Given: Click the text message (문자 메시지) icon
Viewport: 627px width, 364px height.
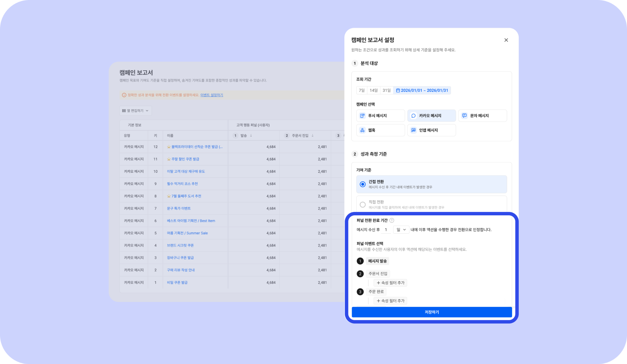Looking at the screenshot, I should point(464,116).
